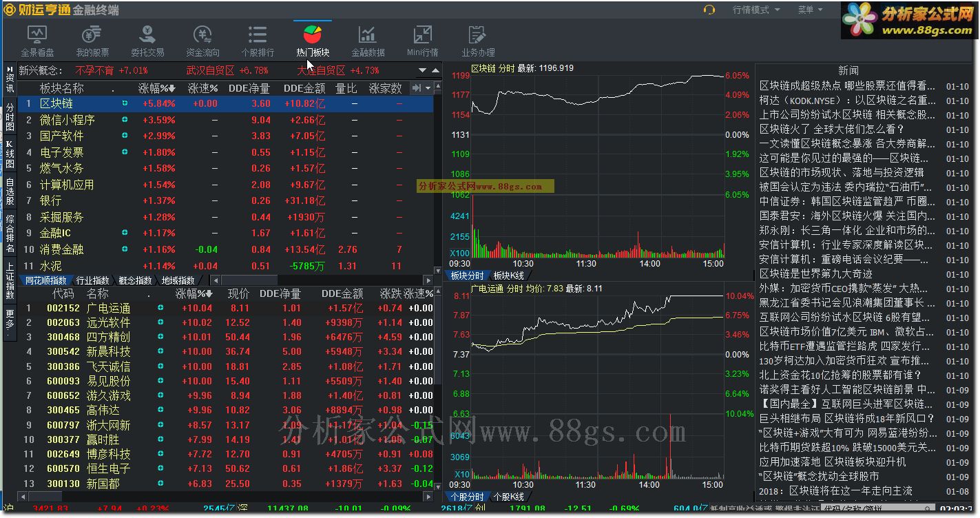Open the 资金流向 capital flow icon
Viewport: 980px width, 518px height.
pos(202,41)
